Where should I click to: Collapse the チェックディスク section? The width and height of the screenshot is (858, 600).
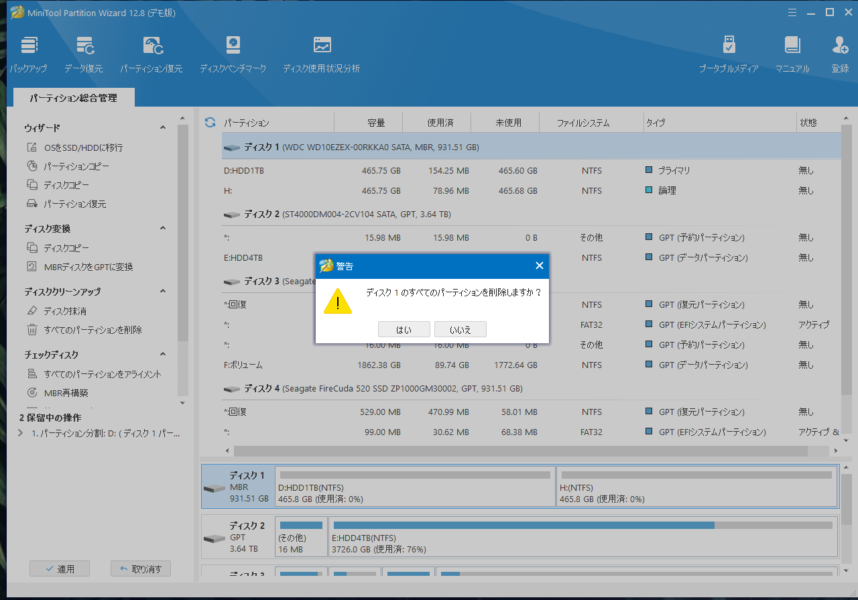(163, 354)
